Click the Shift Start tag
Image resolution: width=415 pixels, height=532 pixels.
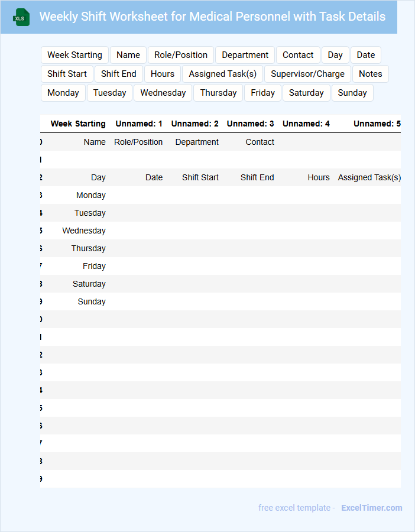pos(67,74)
